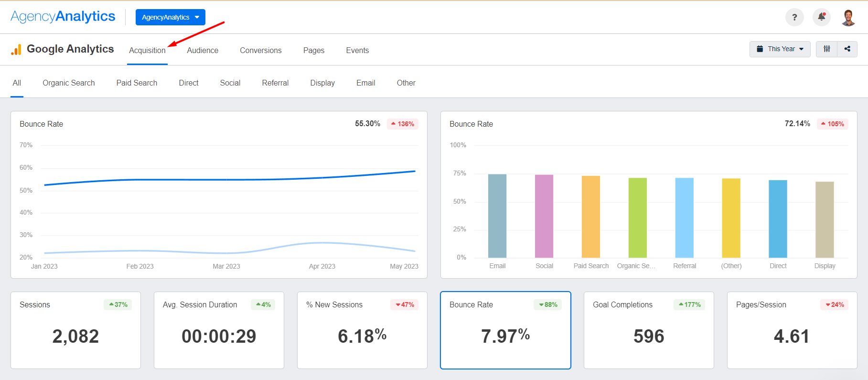Switch to the Conversions tab

pyautogui.click(x=261, y=50)
